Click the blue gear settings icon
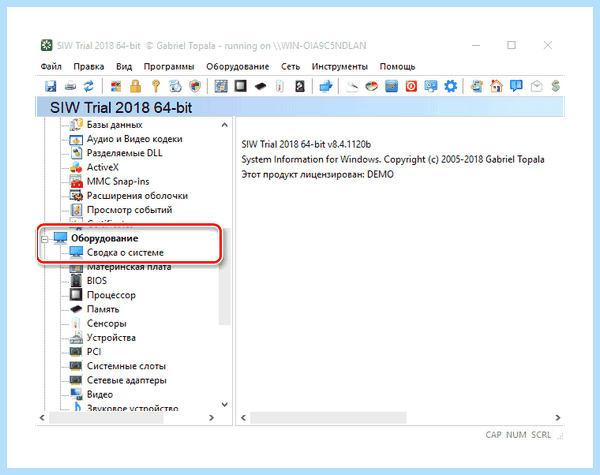 pyautogui.click(x=450, y=86)
